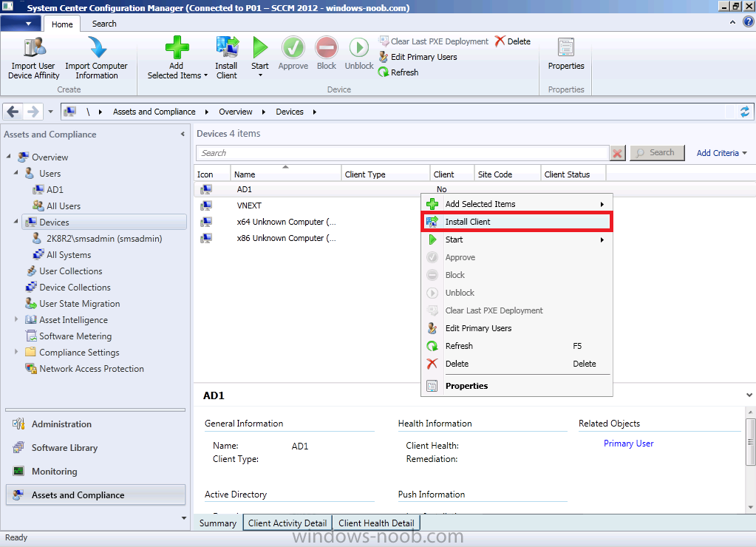Click the Start green arrow in ribbon
The image size is (756, 547).
coord(260,47)
